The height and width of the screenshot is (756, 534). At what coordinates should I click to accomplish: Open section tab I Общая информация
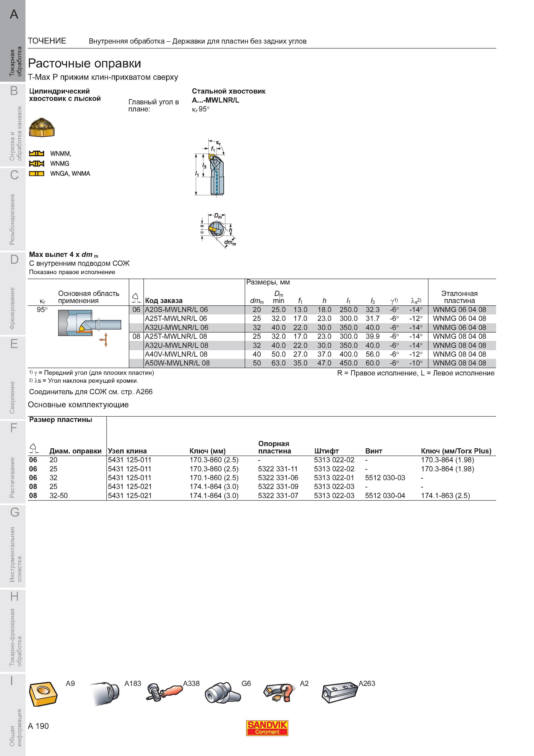(x=13, y=715)
